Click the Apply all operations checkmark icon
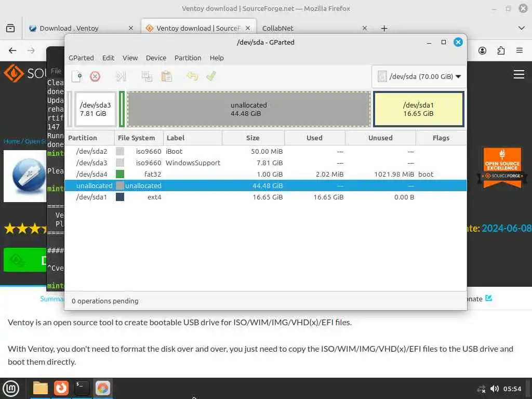This screenshot has width=532, height=399. [211, 76]
